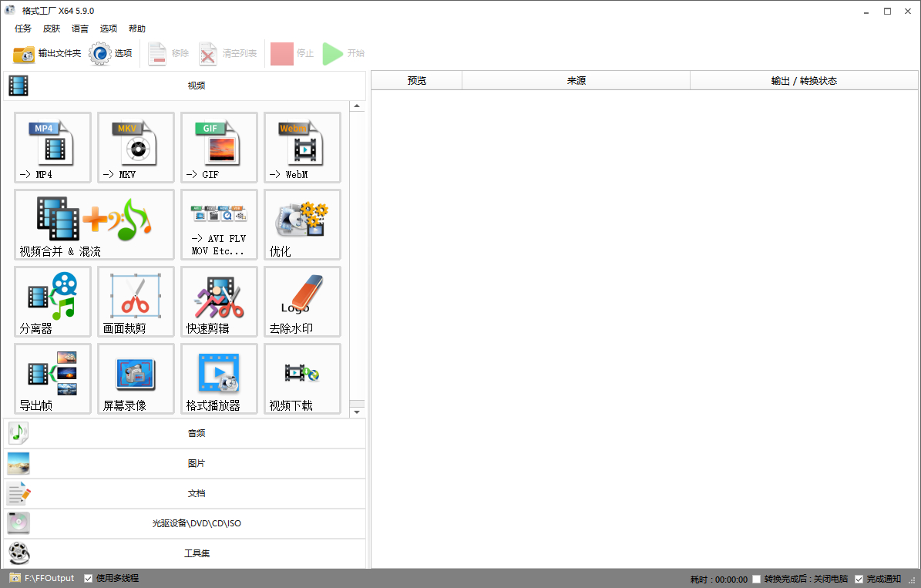This screenshot has height=588, width=921.
Task: Open the -> MP4 video converter
Action: [52, 147]
